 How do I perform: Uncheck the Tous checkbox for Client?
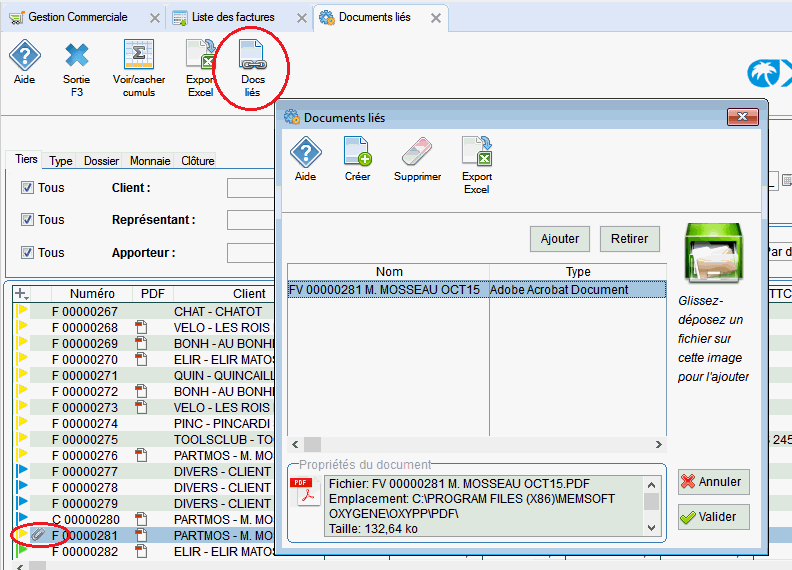[27, 187]
